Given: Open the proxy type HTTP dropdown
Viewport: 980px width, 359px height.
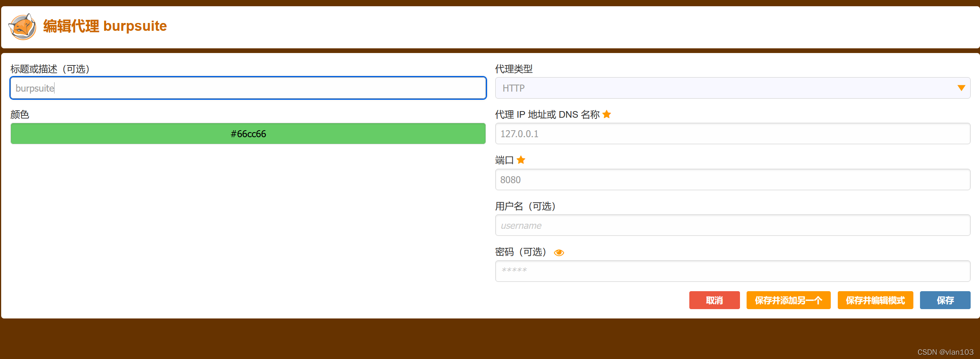Looking at the screenshot, I should point(733,88).
